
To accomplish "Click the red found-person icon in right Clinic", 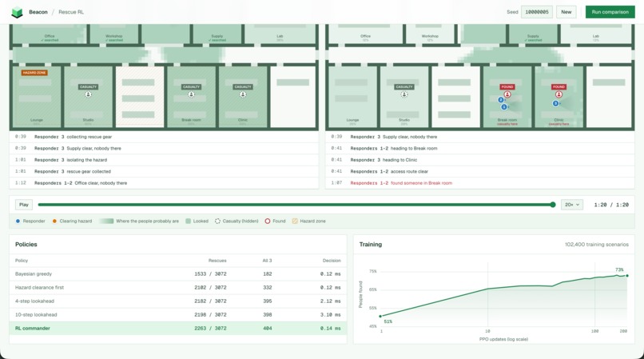I will pyautogui.click(x=559, y=94).
